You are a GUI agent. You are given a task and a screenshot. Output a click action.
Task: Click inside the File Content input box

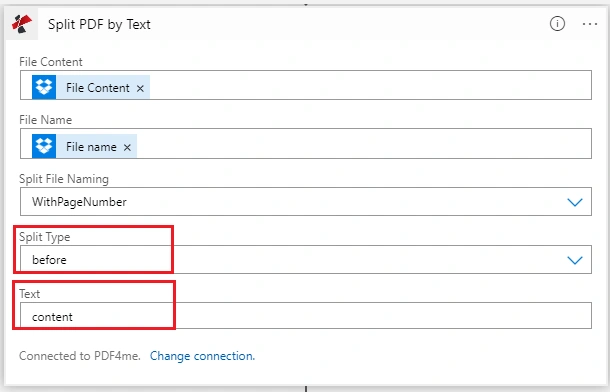click(306, 85)
